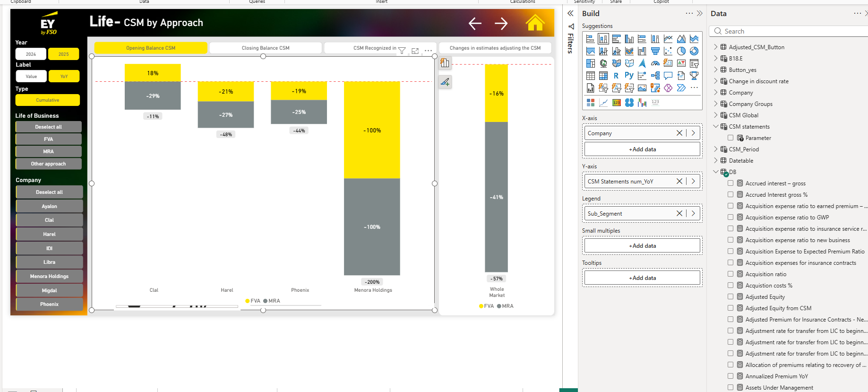Pick the clustered column chart visual
The width and height of the screenshot is (868, 392).
pos(629,39)
